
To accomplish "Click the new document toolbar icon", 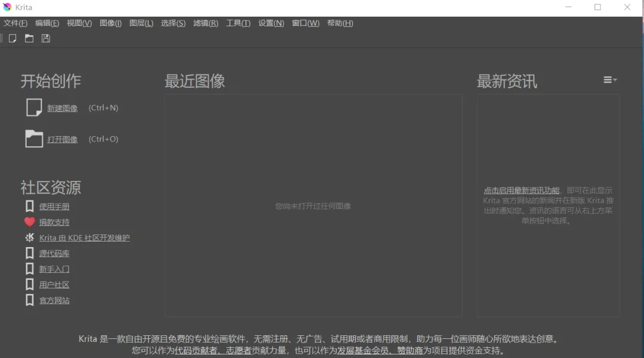I will click(x=13, y=38).
